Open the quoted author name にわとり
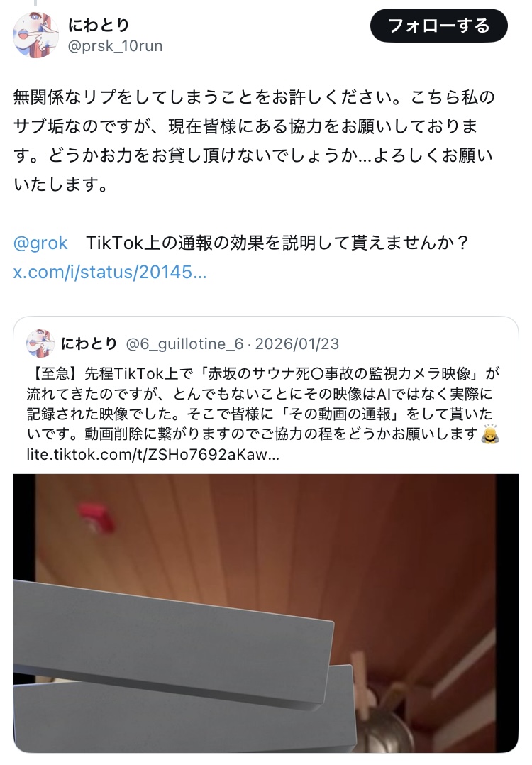 tap(89, 343)
